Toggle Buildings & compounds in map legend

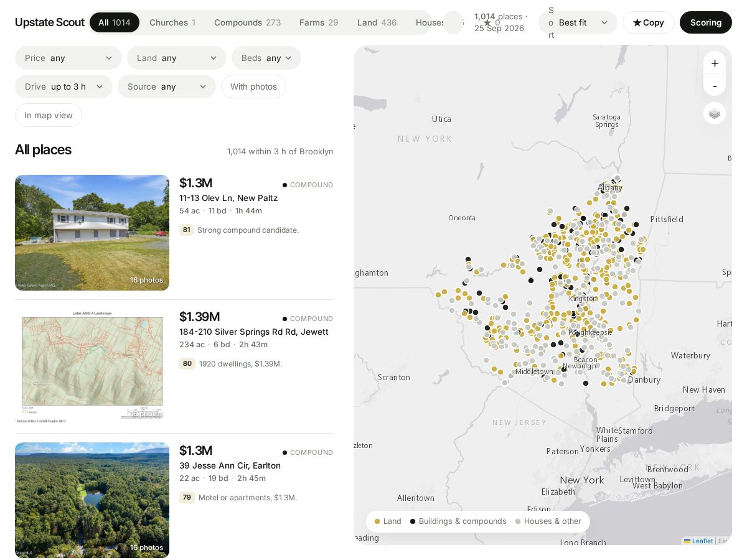(458, 521)
